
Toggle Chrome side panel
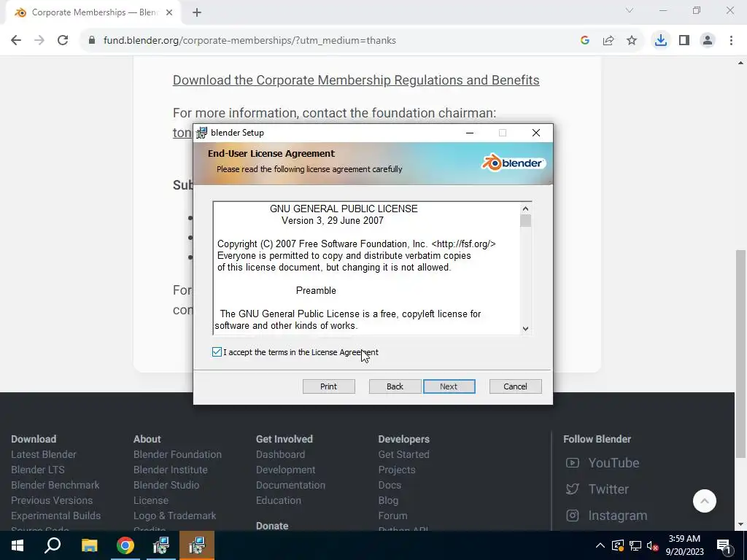tap(684, 41)
